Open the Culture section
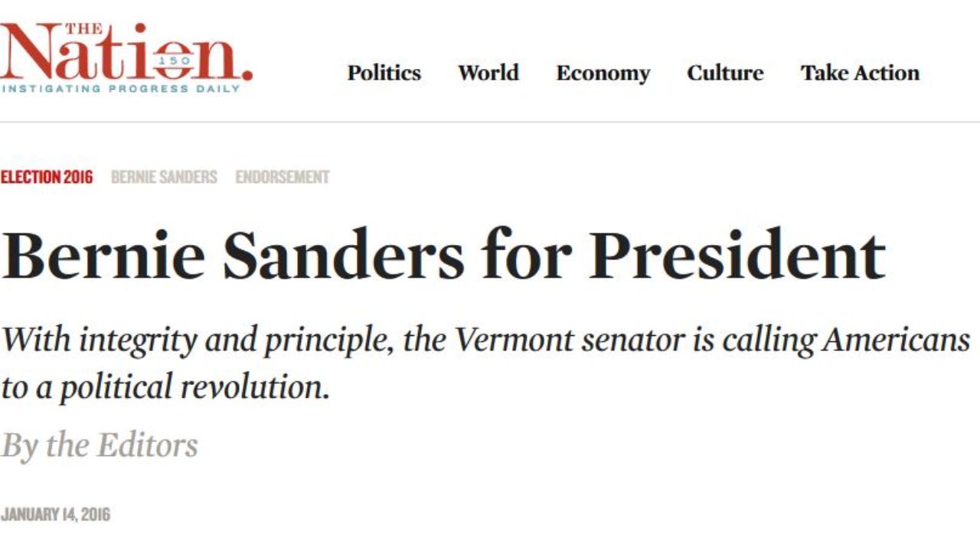This screenshot has width=980, height=551. 725,73
